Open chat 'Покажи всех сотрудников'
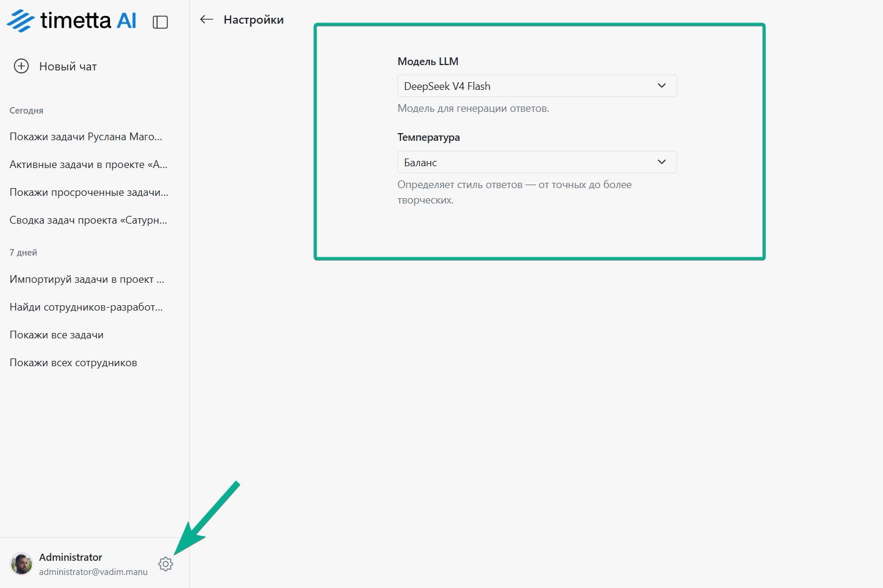 (x=73, y=363)
